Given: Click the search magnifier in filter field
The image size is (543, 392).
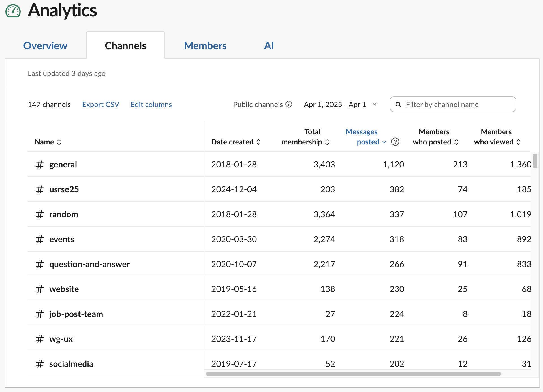Looking at the screenshot, I should (398, 104).
